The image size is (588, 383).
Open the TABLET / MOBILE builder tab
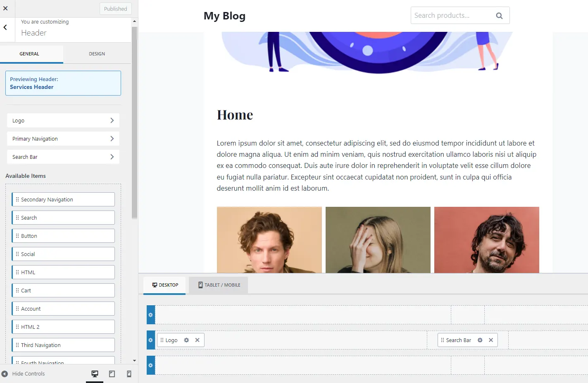click(x=219, y=285)
